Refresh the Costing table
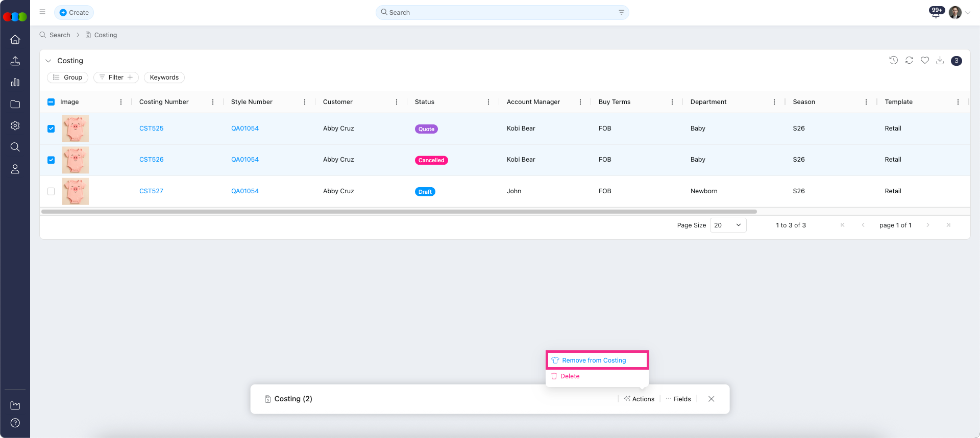This screenshot has height=438, width=980. click(909, 60)
